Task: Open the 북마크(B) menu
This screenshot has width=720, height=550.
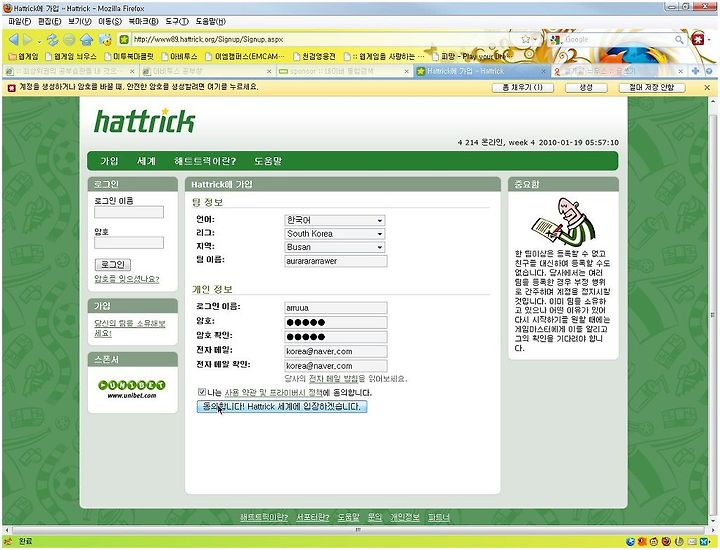Action: [x=143, y=21]
